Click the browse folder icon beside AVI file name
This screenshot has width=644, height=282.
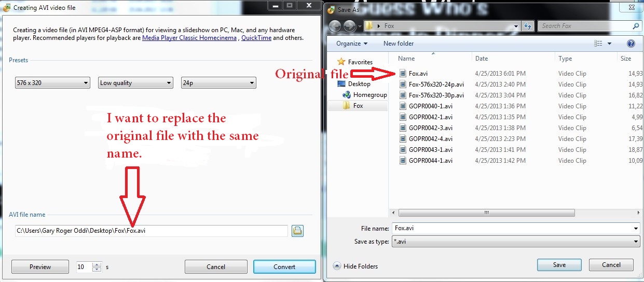point(297,231)
